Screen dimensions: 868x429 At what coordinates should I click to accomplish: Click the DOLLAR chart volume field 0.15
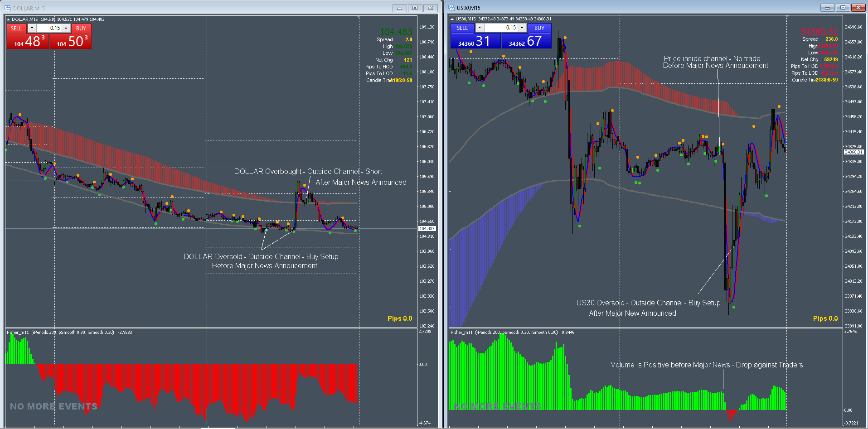pos(49,28)
